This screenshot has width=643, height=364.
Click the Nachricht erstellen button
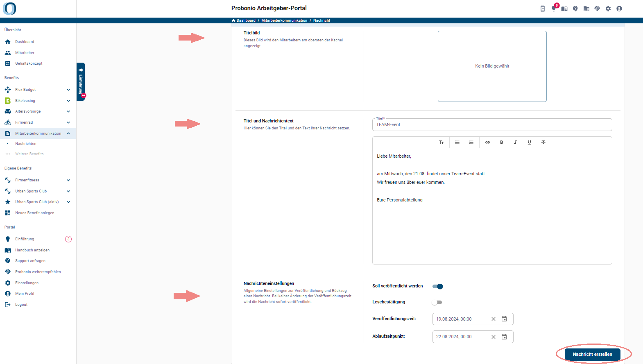592,354
